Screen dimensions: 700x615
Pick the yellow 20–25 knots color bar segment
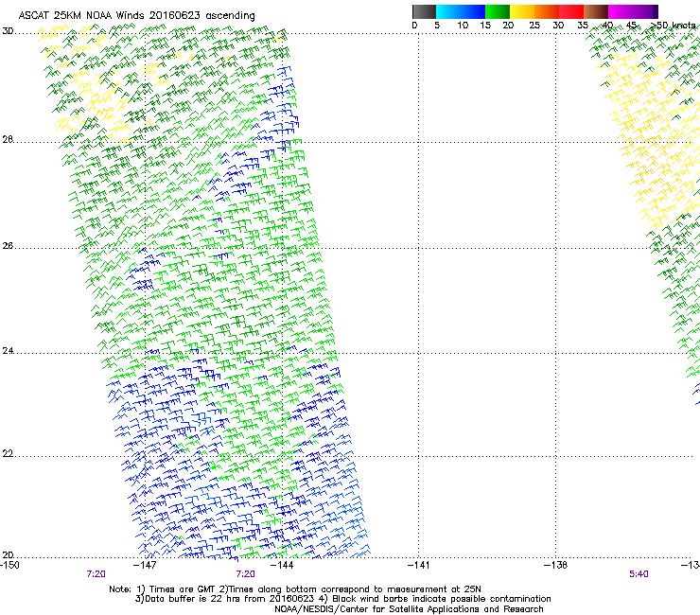[522, 11]
